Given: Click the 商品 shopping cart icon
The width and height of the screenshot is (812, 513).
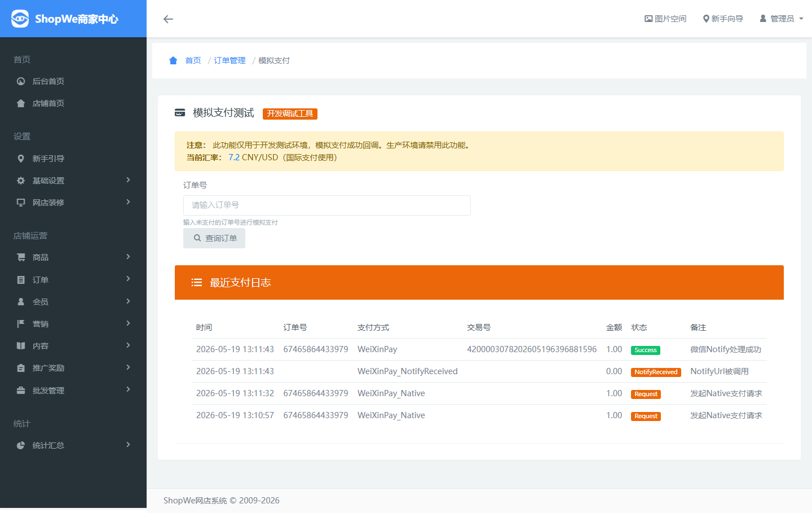Looking at the screenshot, I should coord(21,257).
